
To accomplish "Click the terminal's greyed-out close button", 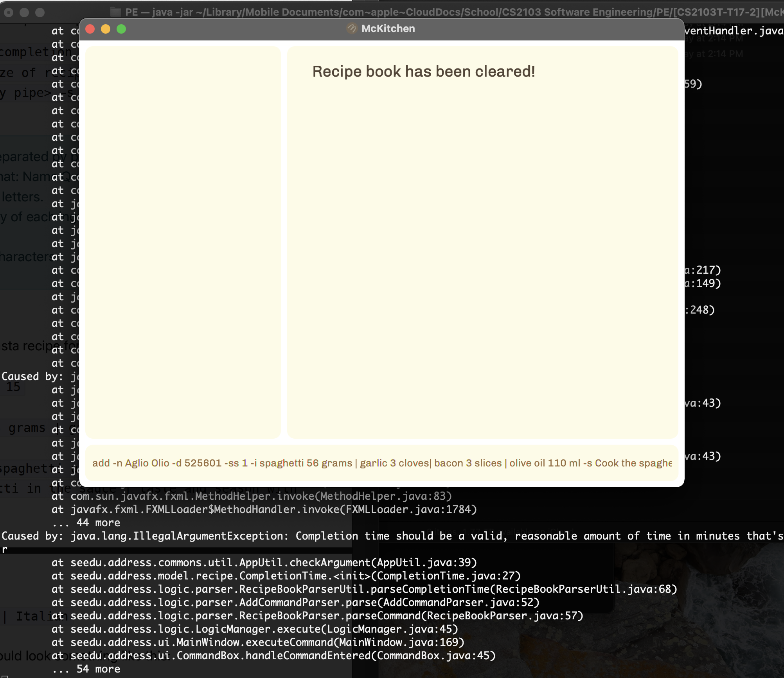I will (9, 13).
